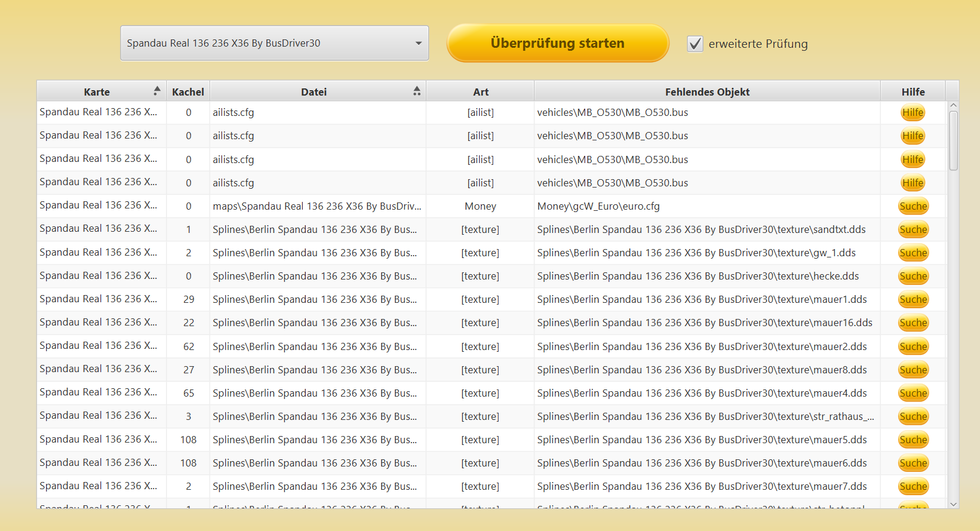
Task: Sort by the Karte column header
Action: [x=97, y=91]
